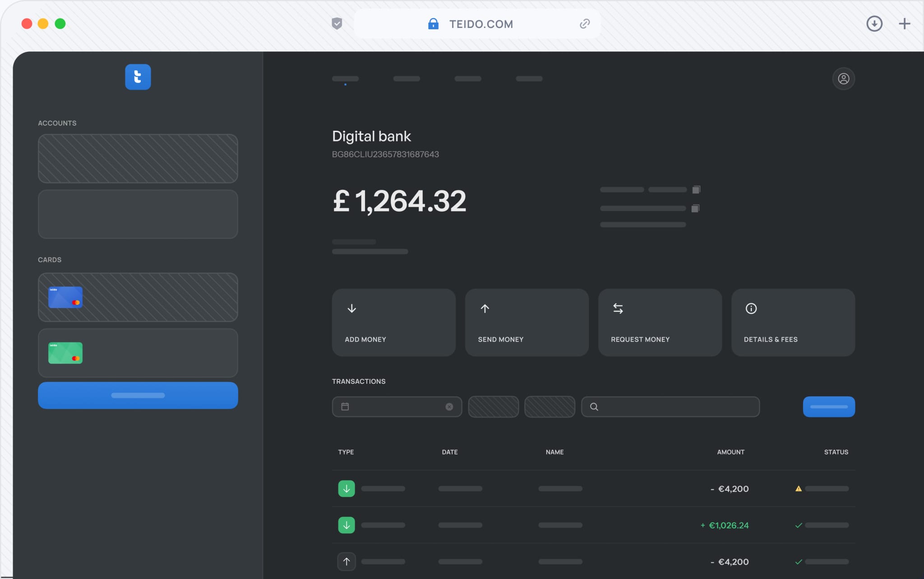Open a new tab with plus icon
The image size is (924, 579).
[904, 24]
